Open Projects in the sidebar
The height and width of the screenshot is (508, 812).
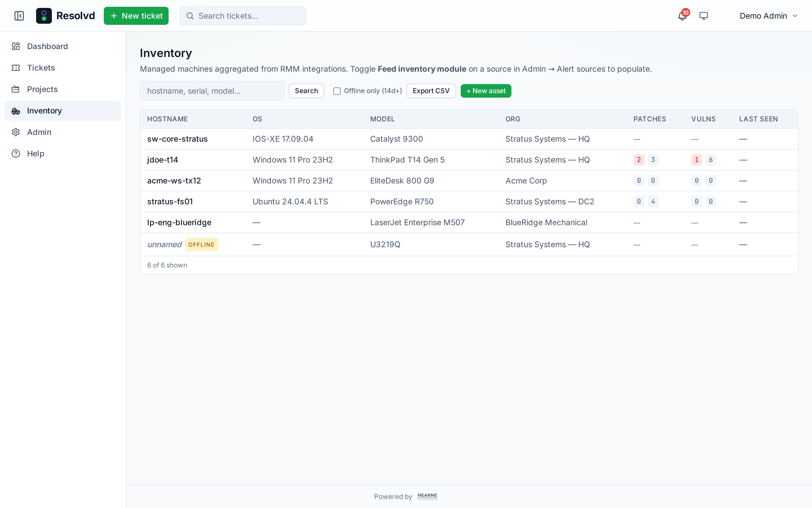click(63, 89)
